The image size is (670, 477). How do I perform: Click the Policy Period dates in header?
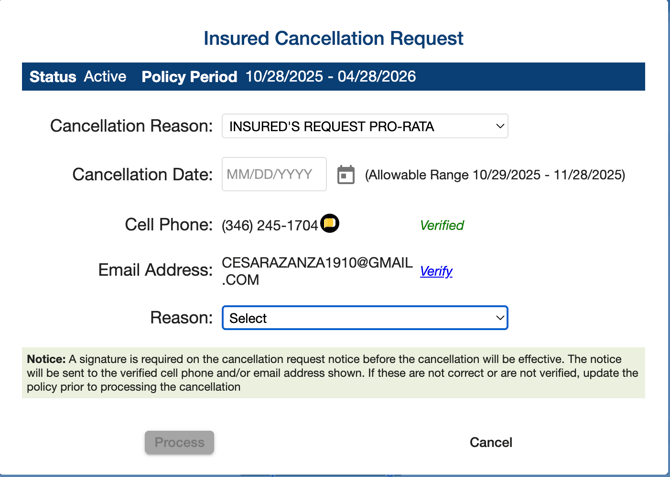[330, 77]
